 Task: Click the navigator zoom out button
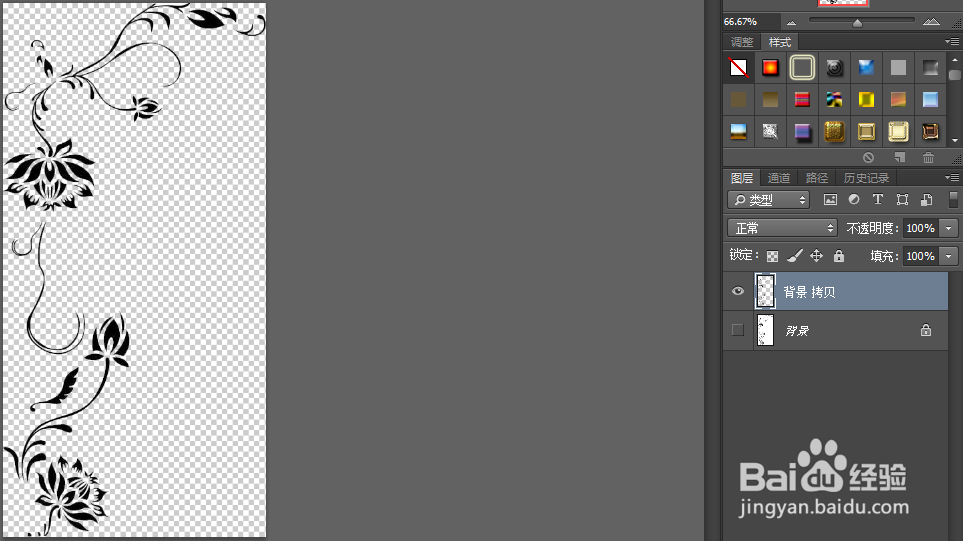791,23
